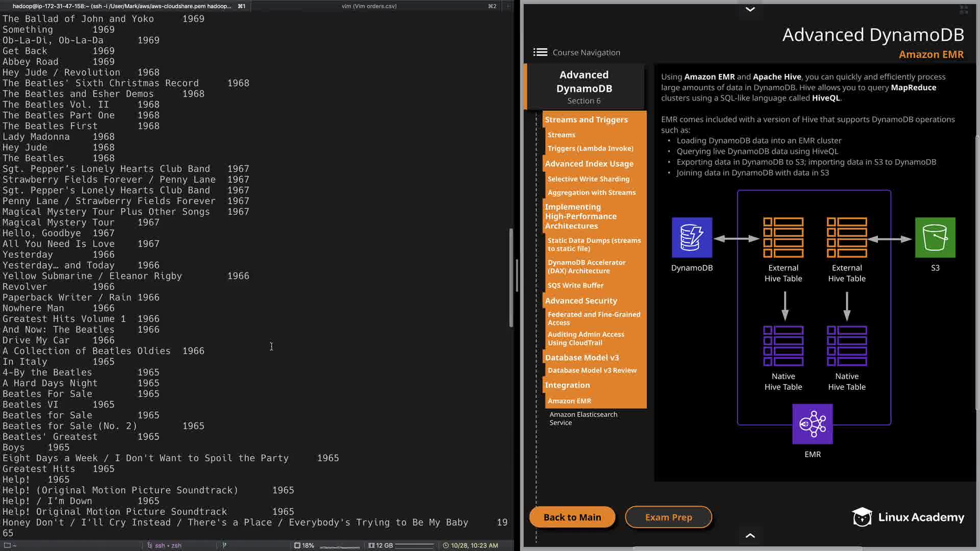Image resolution: width=980 pixels, height=551 pixels.
Task: Expand the bottom chevron up arrow
Action: click(x=750, y=535)
